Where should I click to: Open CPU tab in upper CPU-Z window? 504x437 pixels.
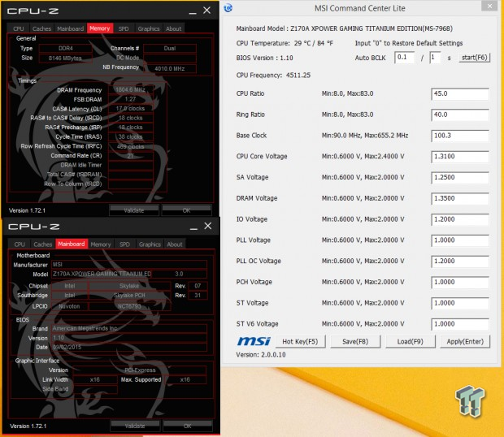(x=19, y=28)
